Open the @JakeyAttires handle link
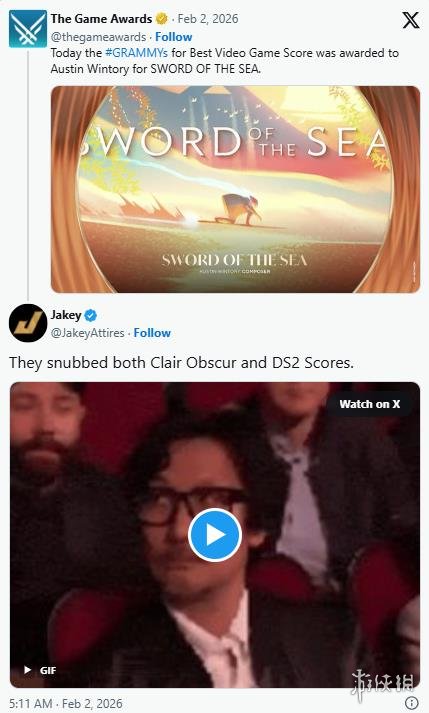Screen dimensions: 429x713 pos(87,333)
